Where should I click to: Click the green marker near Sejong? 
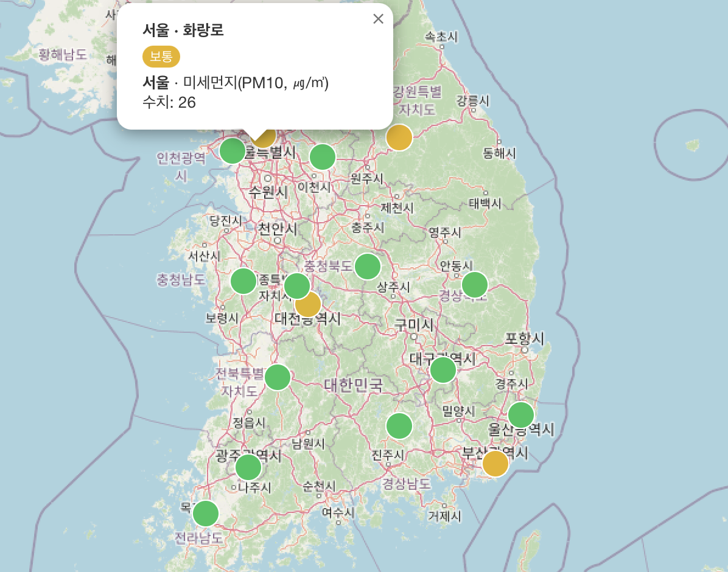tap(298, 284)
